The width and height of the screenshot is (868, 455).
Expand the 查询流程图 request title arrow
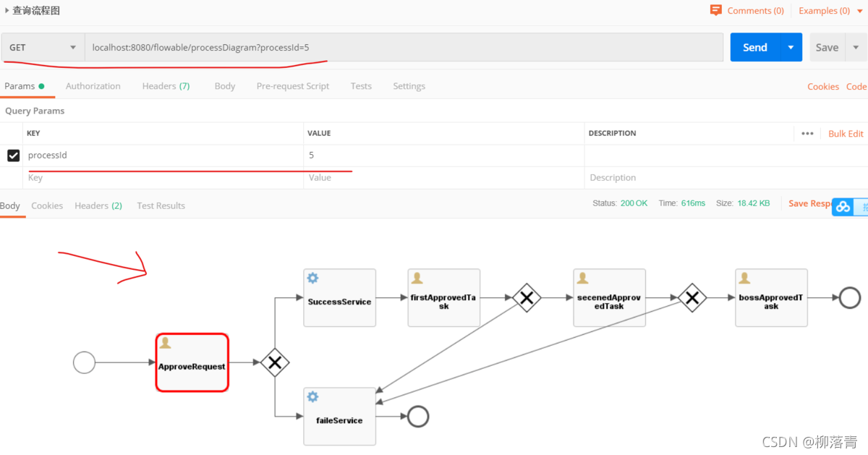(x=7, y=11)
